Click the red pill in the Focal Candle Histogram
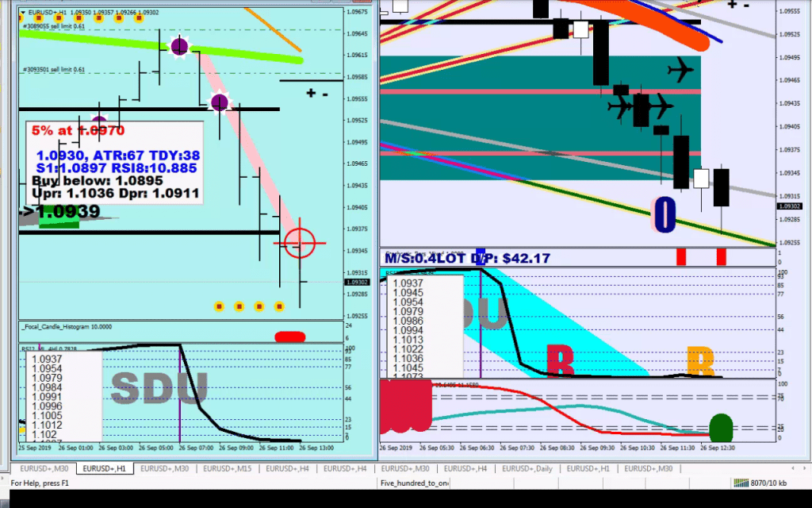Viewport: 812px width, 508px height. click(289, 337)
